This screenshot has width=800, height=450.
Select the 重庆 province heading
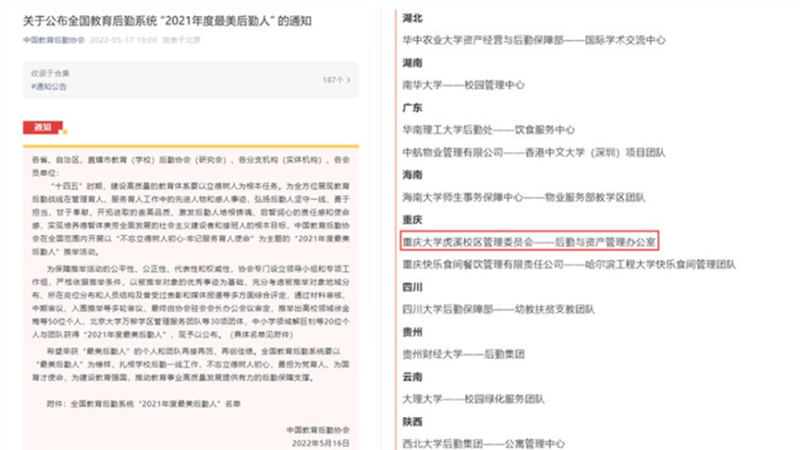(412, 220)
